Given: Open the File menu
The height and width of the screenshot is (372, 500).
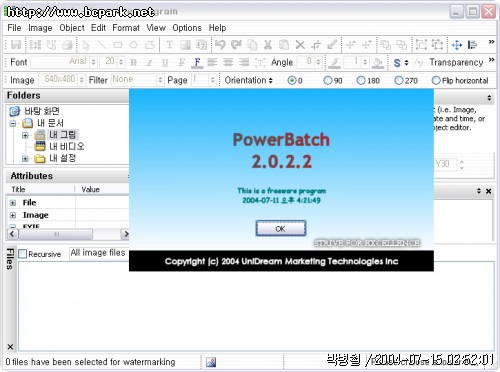Looking at the screenshot, I should (x=14, y=28).
